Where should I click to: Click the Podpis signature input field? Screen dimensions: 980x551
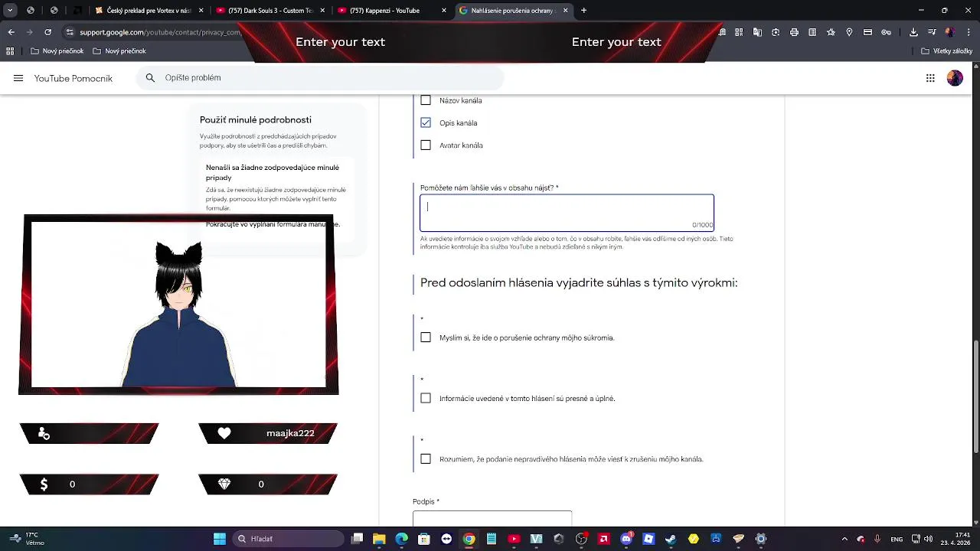[x=492, y=519]
